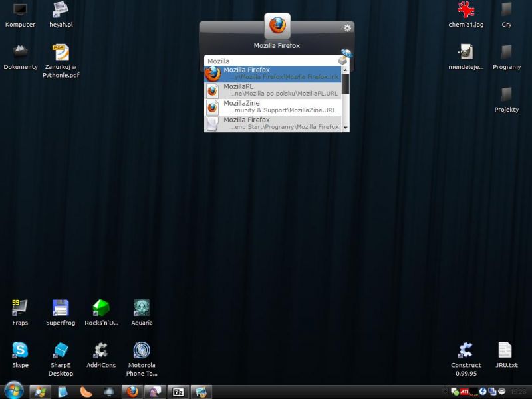
Task: Select the Zanurkuj w Pythonie.pdf file
Action: coord(61,61)
